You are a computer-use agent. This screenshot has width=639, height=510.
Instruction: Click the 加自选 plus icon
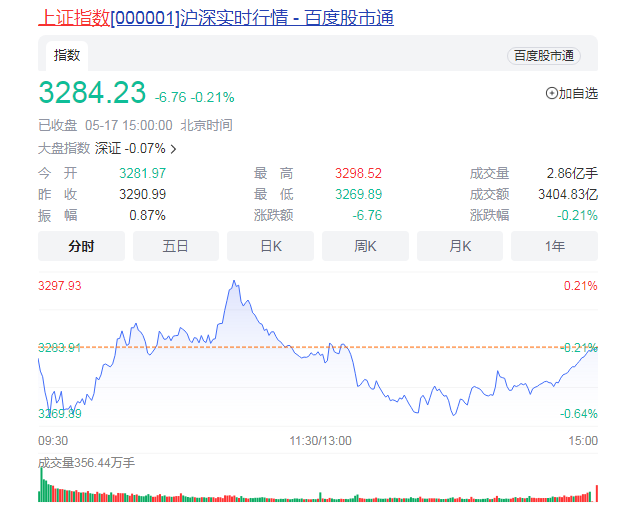551,93
